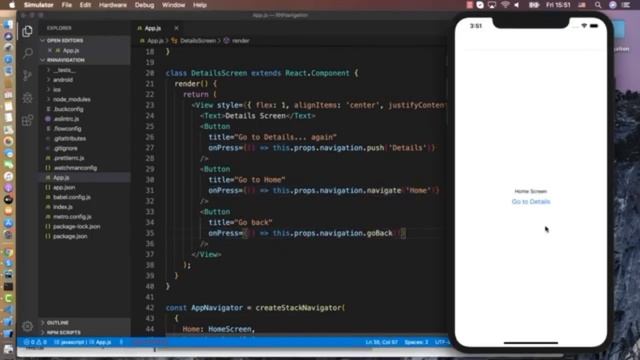The height and width of the screenshot is (360, 640).
Task: Click the AirPlay display icon in menu bar
Action: coord(492,5)
